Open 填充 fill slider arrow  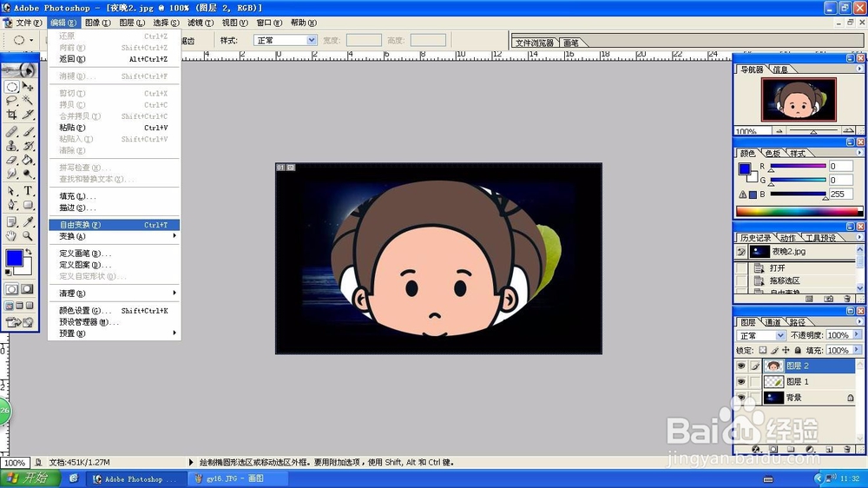point(857,350)
